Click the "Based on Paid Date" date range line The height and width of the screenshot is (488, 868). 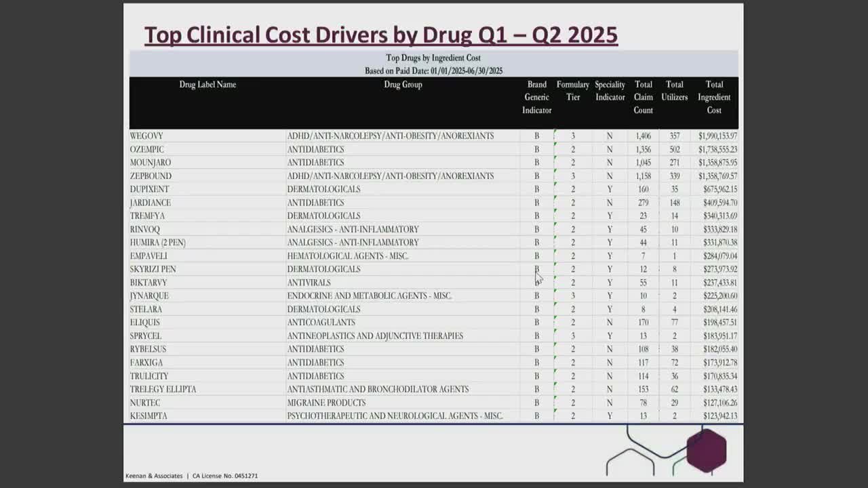point(433,71)
